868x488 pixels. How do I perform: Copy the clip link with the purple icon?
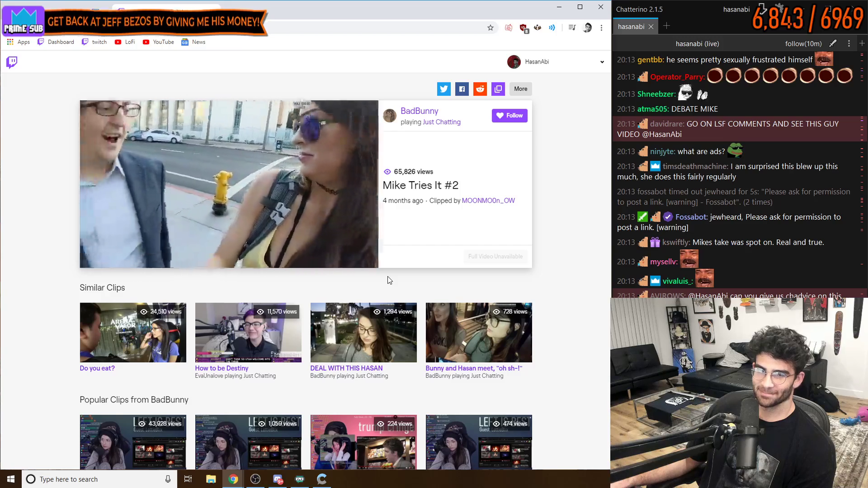point(498,89)
